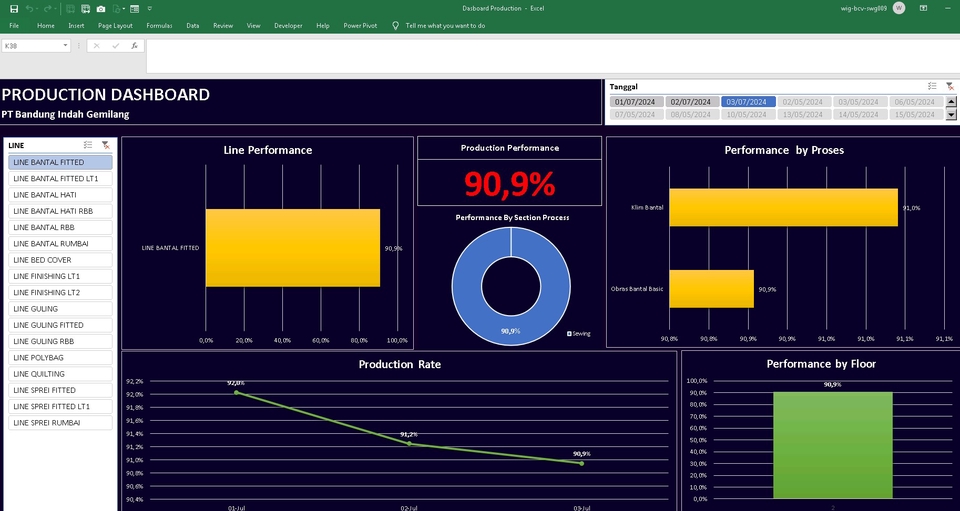Switch to the Developer tab
Image resolution: width=960 pixels, height=511 pixels.
288,26
